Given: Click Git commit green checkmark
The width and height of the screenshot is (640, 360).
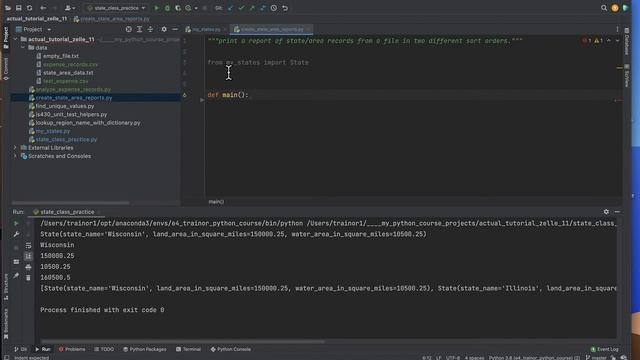Looking at the screenshot, I should (241, 8).
